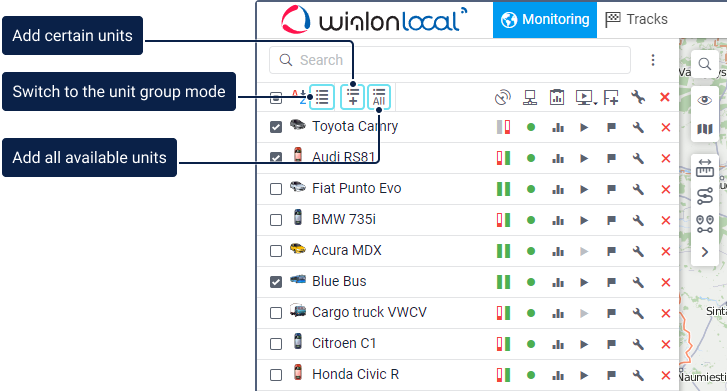Click the add certain units icon

pos(352,97)
